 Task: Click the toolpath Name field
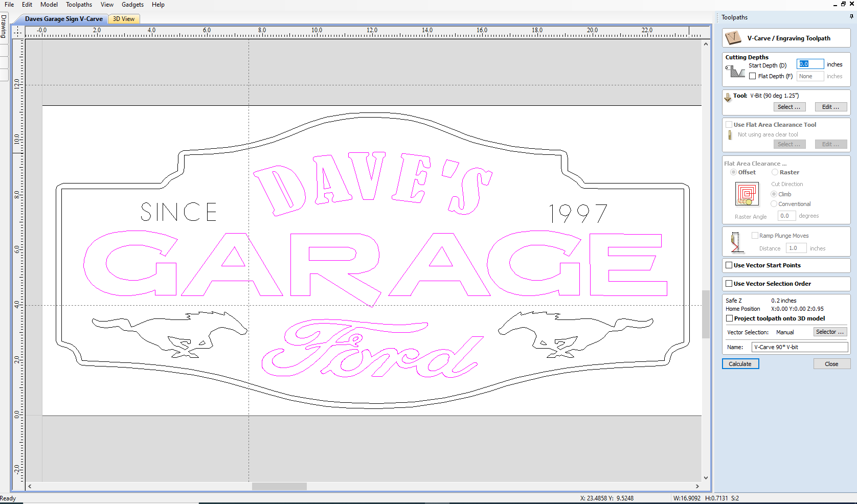tap(800, 347)
